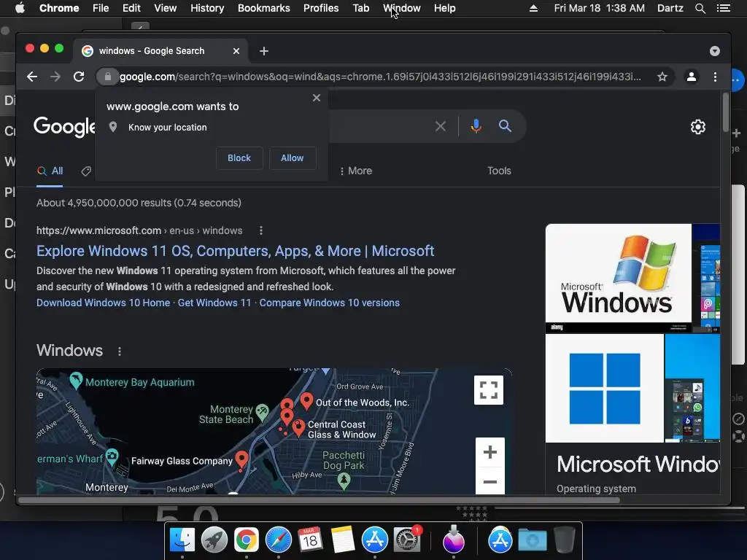The height and width of the screenshot is (560, 747).
Task: Zoom out on the map
Action: [x=489, y=481]
